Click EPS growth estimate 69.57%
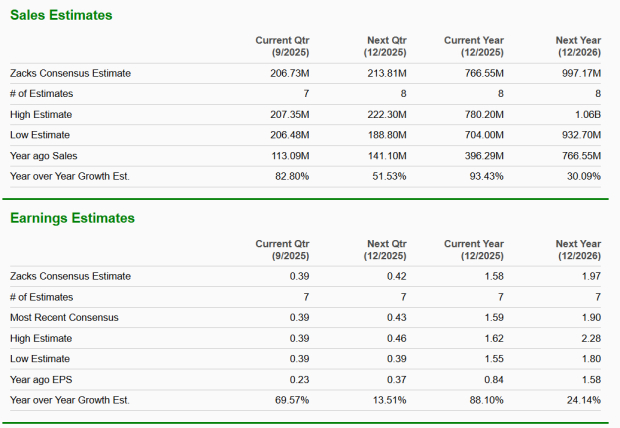 point(292,400)
